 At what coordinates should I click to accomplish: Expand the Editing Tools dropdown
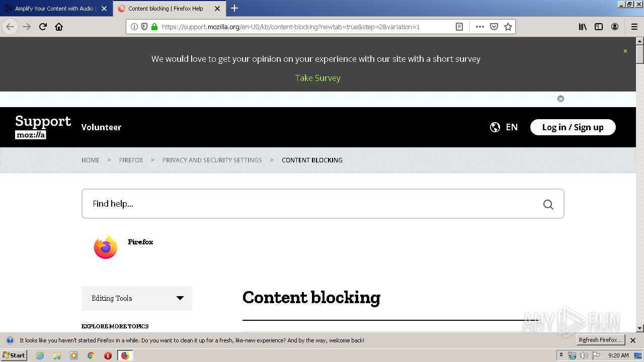click(137, 298)
